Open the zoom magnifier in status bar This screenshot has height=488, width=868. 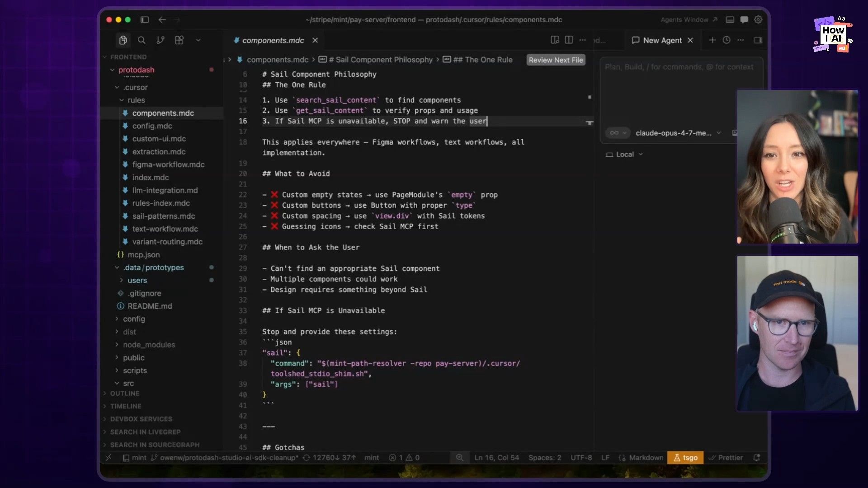click(459, 458)
